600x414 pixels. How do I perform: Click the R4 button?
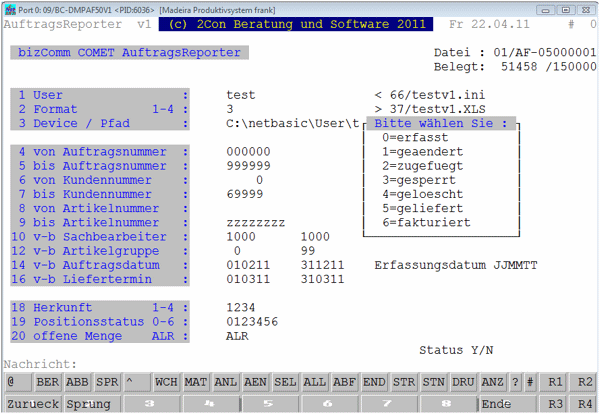point(585,404)
